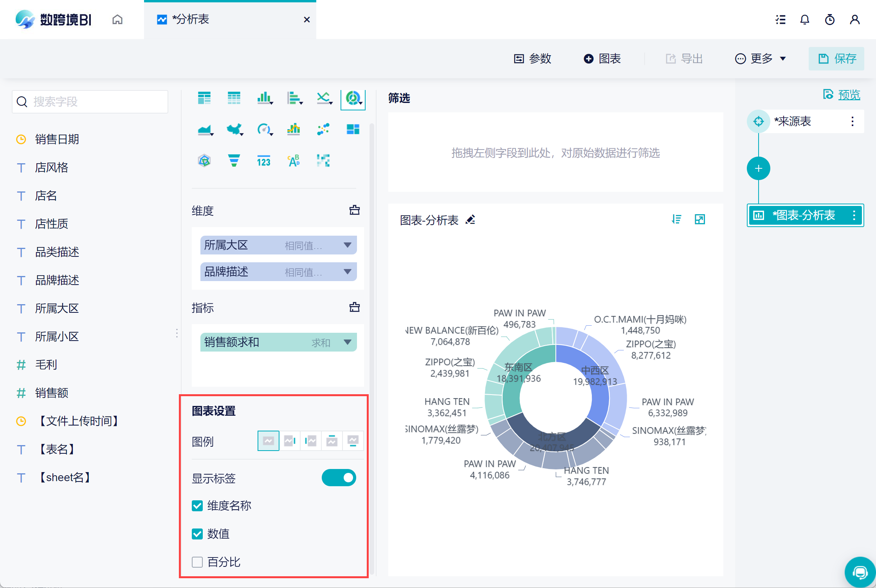Viewport: 876px width, 588px height.
Task: Select the 图表-分析表 node
Action: click(804, 215)
